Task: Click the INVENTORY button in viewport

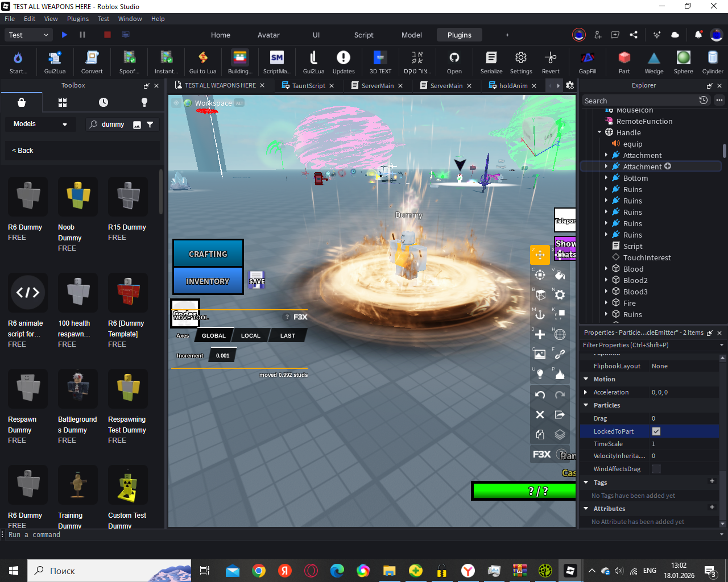Action: tap(208, 281)
